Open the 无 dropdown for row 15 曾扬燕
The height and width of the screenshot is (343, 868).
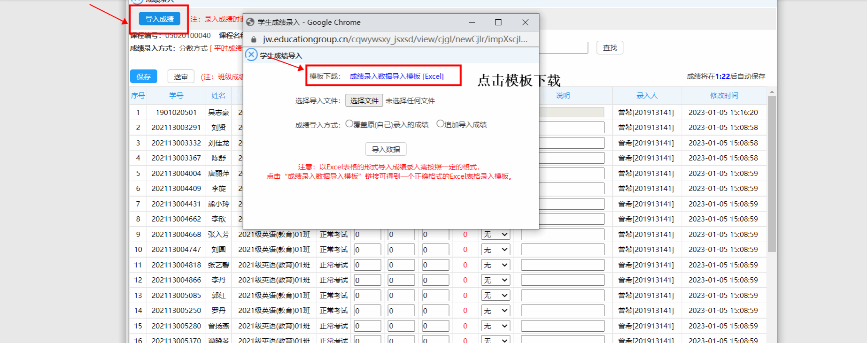coord(496,326)
